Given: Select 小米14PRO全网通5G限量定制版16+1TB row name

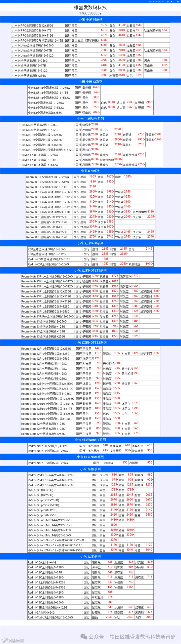Looking at the screenshot, I should (37, 40).
